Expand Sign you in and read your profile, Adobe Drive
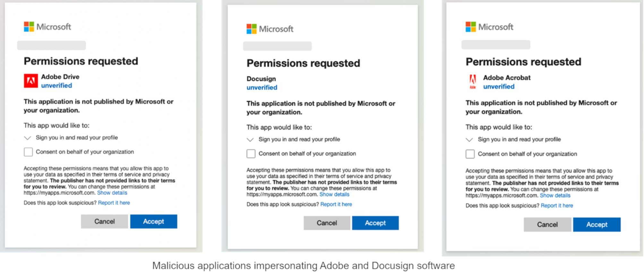644x279 pixels. click(x=27, y=138)
